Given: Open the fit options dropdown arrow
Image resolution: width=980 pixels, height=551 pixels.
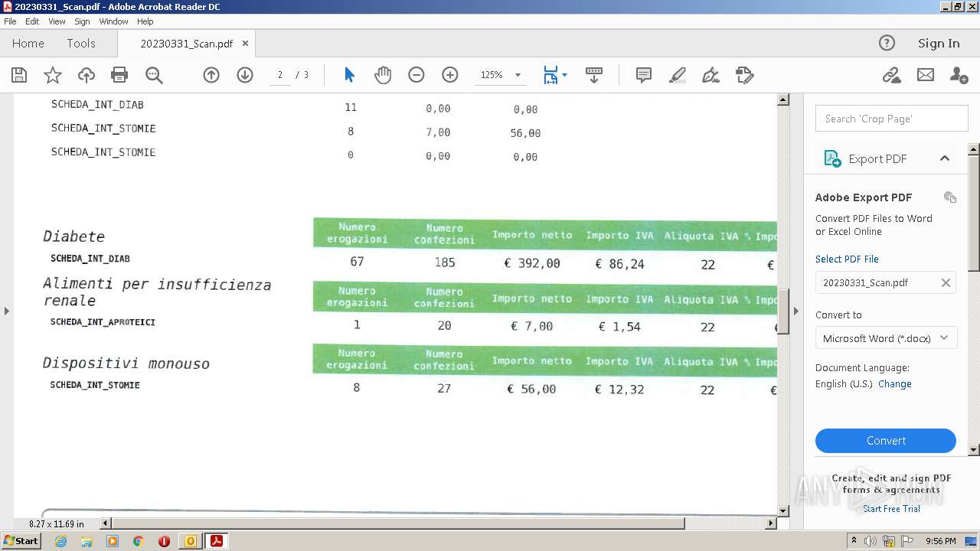Looking at the screenshot, I should tap(564, 75).
